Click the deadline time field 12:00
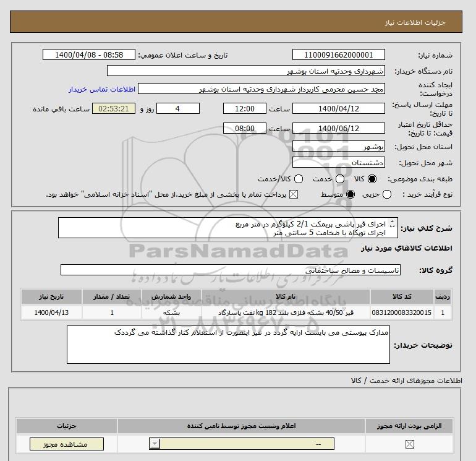Screen dimensions: 476x461 click(245, 108)
